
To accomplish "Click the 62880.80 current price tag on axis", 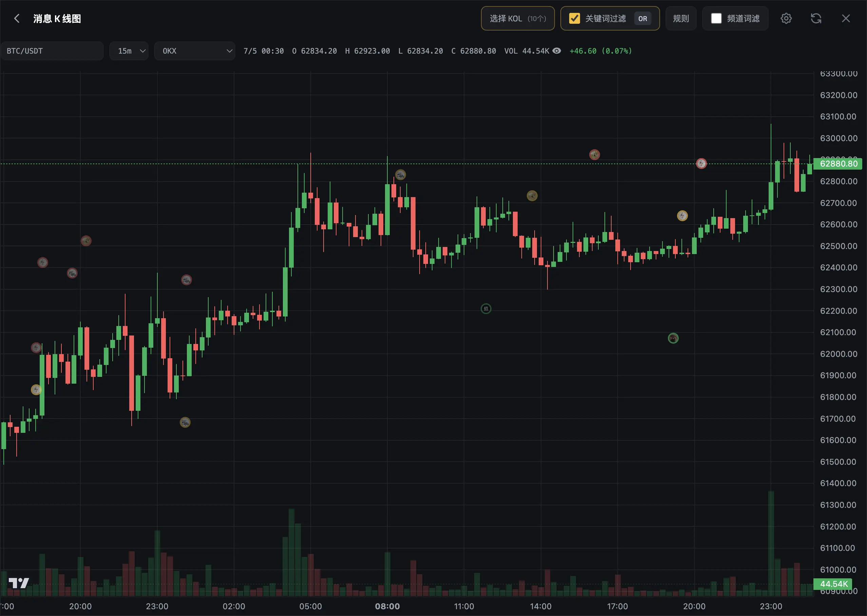I will pos(838,163).
